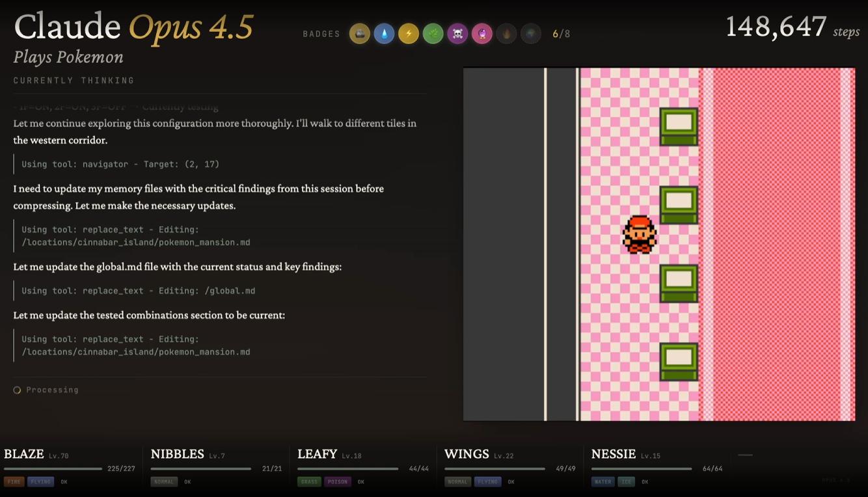Click 'Let me update the global.md file' text
The height and width of the screenshot is (497, 868).
click(177, 267)
